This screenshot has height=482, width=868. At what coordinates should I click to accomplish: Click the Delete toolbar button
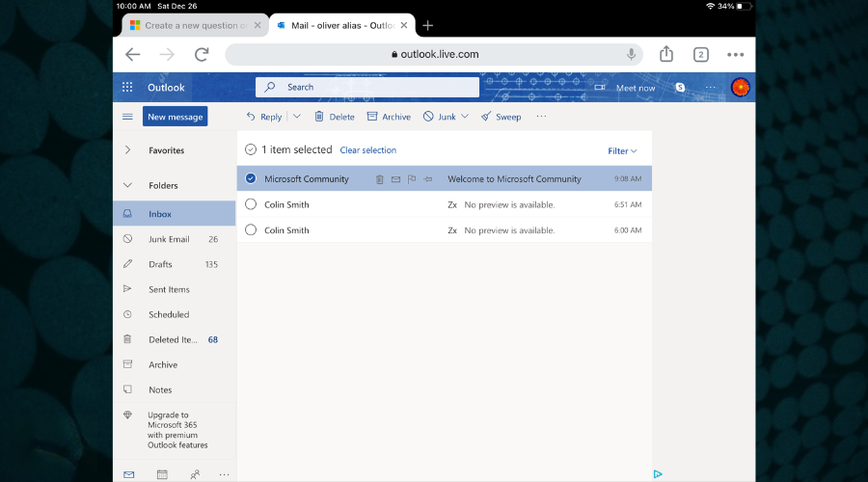coord(335,117)
